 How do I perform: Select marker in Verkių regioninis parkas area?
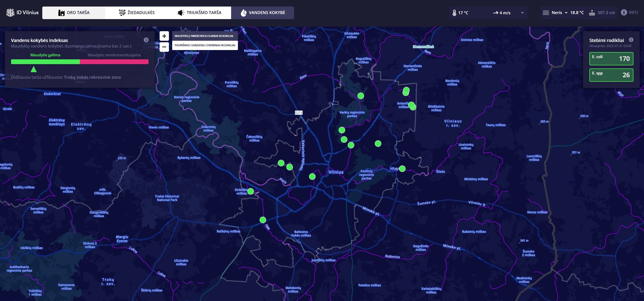point(361,96)
